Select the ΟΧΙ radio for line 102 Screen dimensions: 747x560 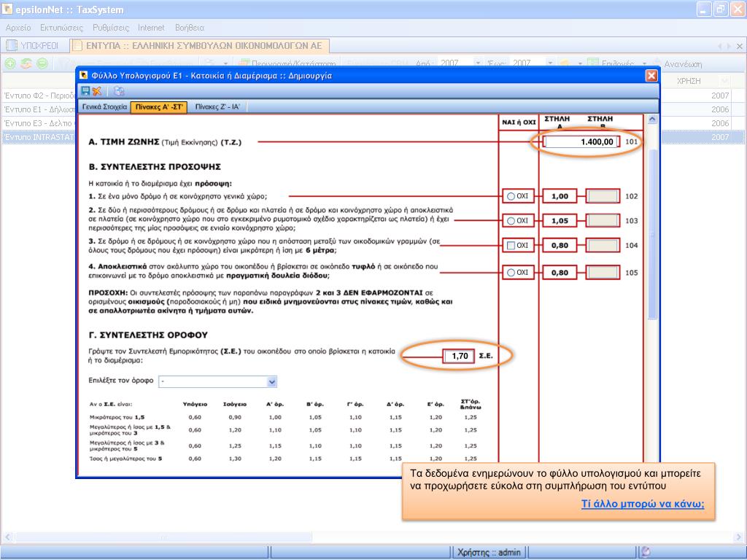(x=511, y=196)
